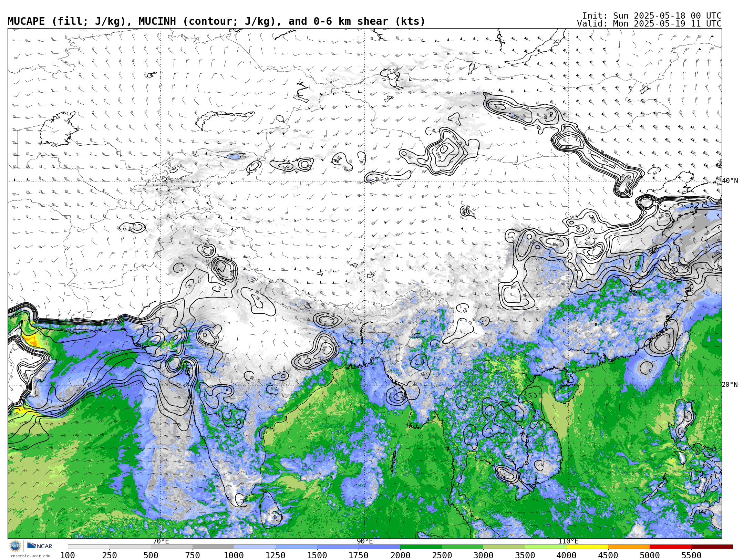Click the 40°N latitude label
The width and height of the screenshot is (744, 560).
click(x=730, y=181)
